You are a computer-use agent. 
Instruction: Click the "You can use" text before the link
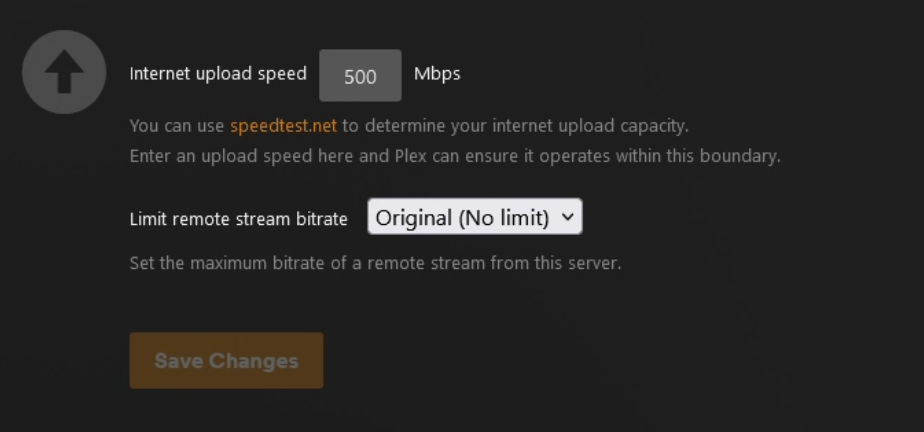pyautogui.click(x=178, y=127)
